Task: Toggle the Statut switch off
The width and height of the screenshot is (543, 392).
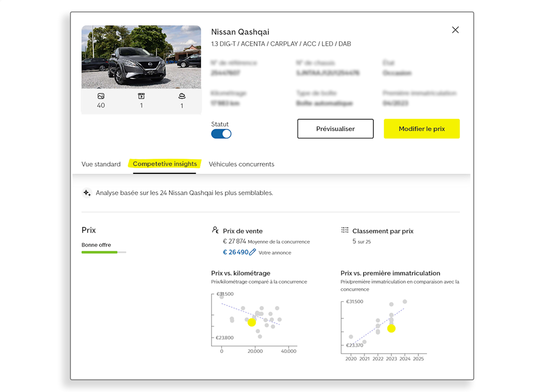Action: click(221, 134)
